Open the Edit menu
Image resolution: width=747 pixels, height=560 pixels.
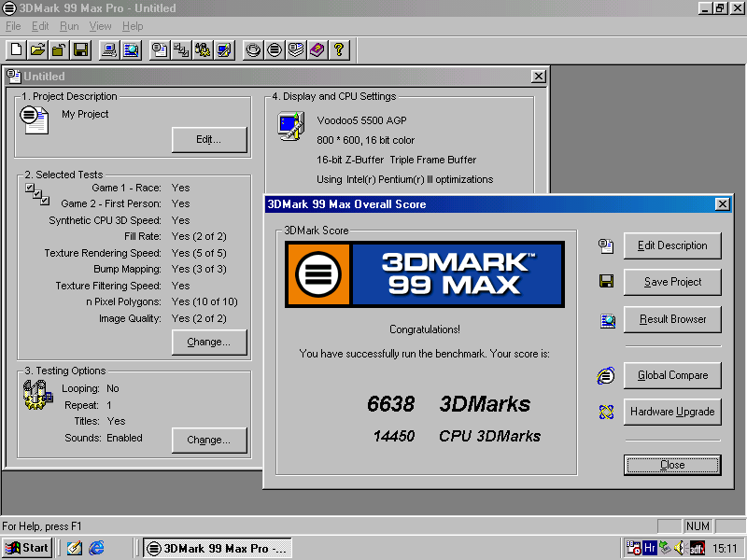(40, 26)
